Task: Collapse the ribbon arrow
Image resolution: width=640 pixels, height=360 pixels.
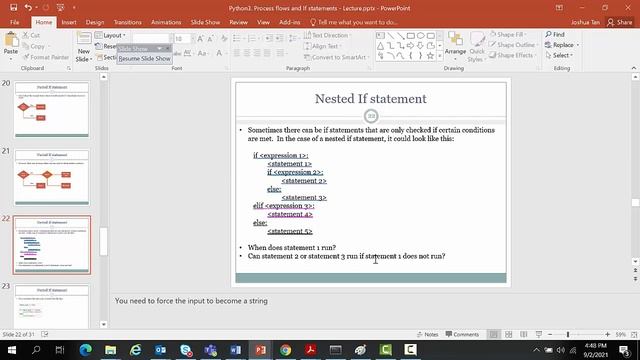Action: 633,68
